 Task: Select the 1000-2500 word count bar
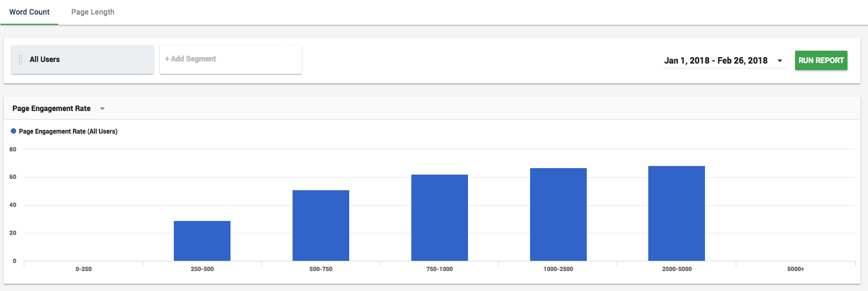[558, 214]
